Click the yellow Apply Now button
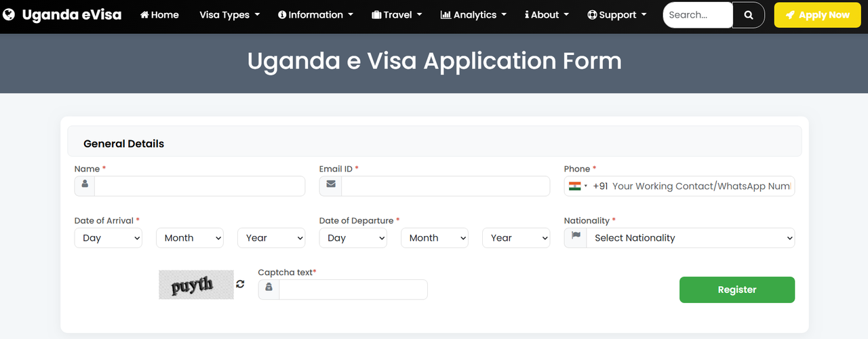The height and width of the screenshot is (339, 868). [817, 15]
